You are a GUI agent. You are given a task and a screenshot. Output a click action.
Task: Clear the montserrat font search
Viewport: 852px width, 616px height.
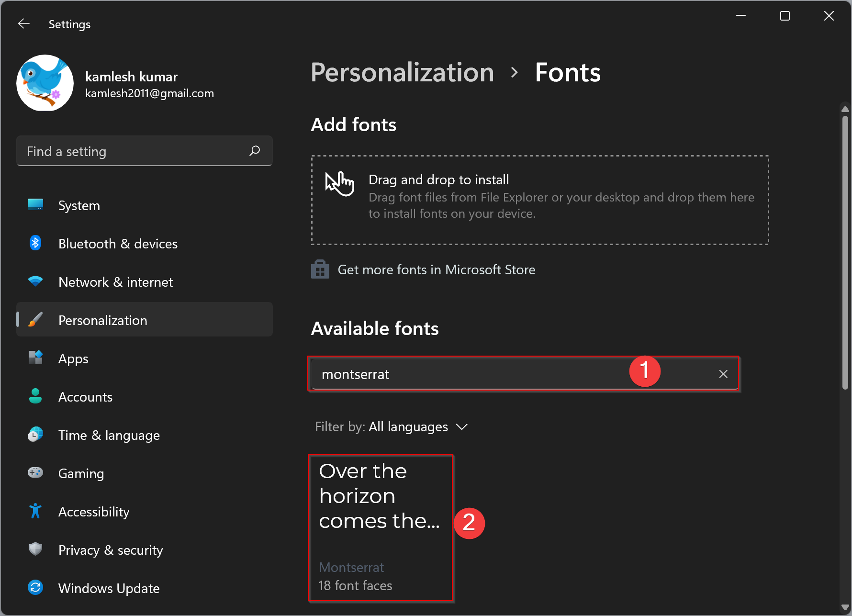click(723, 374)
